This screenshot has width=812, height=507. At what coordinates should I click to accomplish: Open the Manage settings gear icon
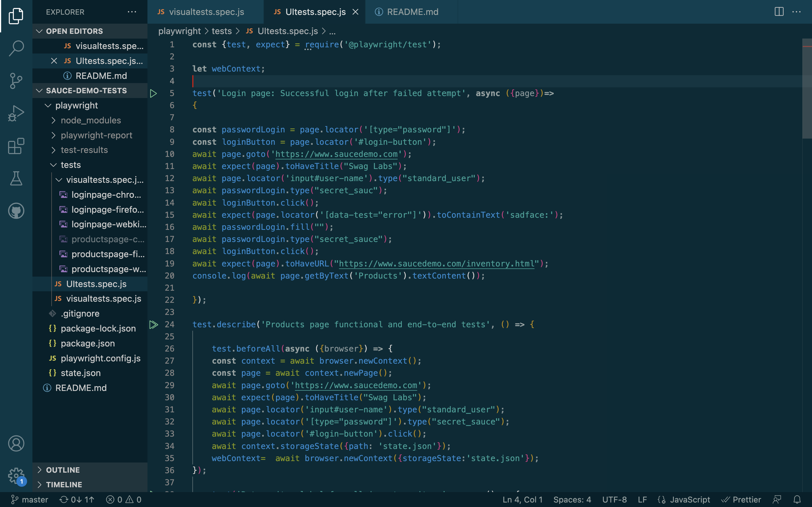pos(16,475)
